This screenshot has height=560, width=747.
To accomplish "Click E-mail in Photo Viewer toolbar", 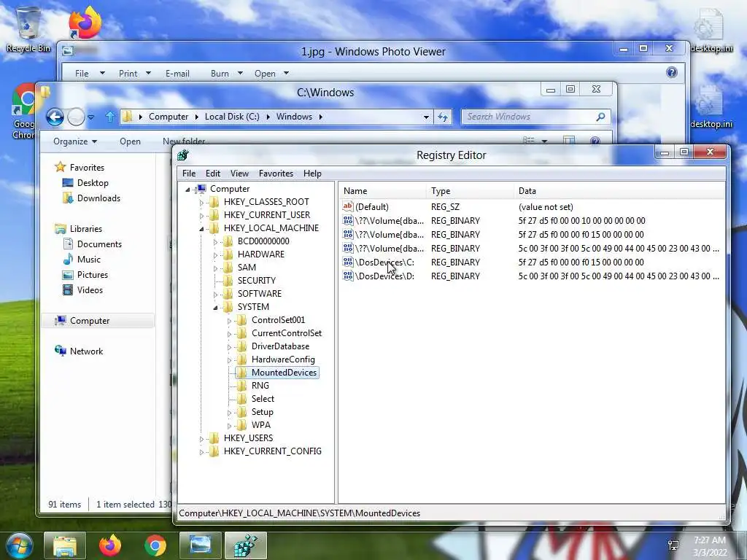I will coord(178,74).
